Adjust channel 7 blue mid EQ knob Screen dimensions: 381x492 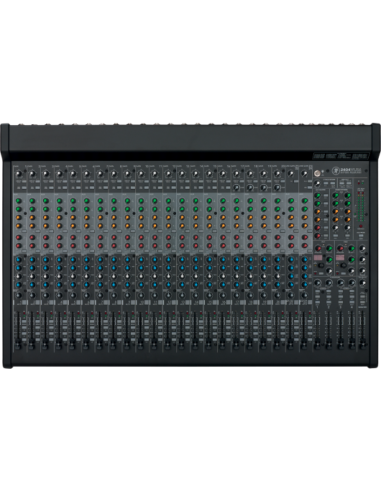click(x=100, y=268)
